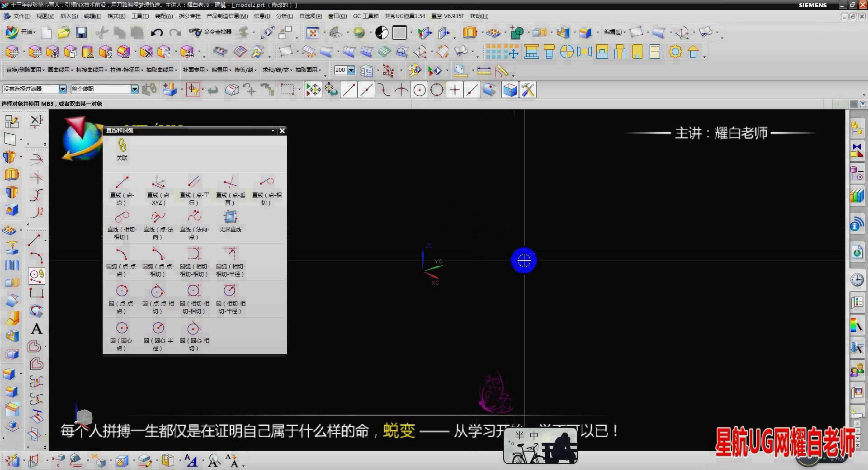Viewport: 868px width, 470px height.
Task: Toggle the midpoint snap button
Action: (366, 90)
